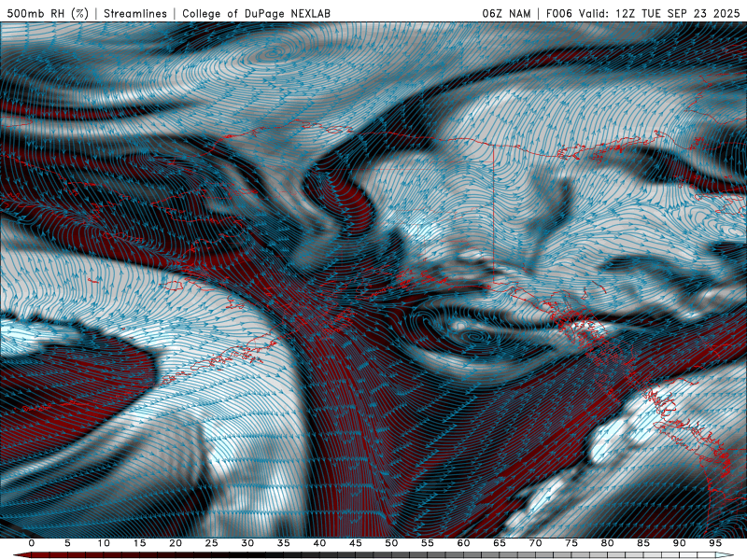This screenshot has width=747, height=560.
Task: Click the '30' colorbar tick label
Action: click(x=247, y=543)
